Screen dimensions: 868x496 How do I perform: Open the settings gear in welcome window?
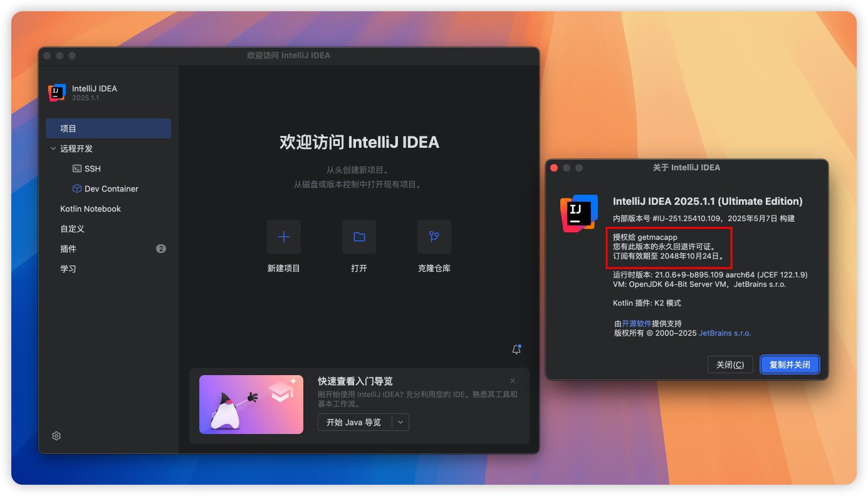[x=56, y=436]
